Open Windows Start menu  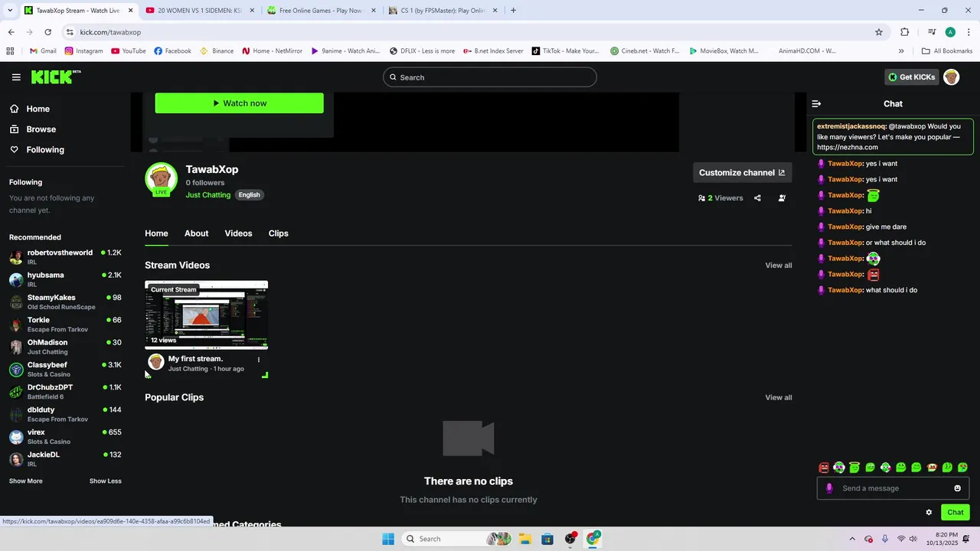(388, 539)
